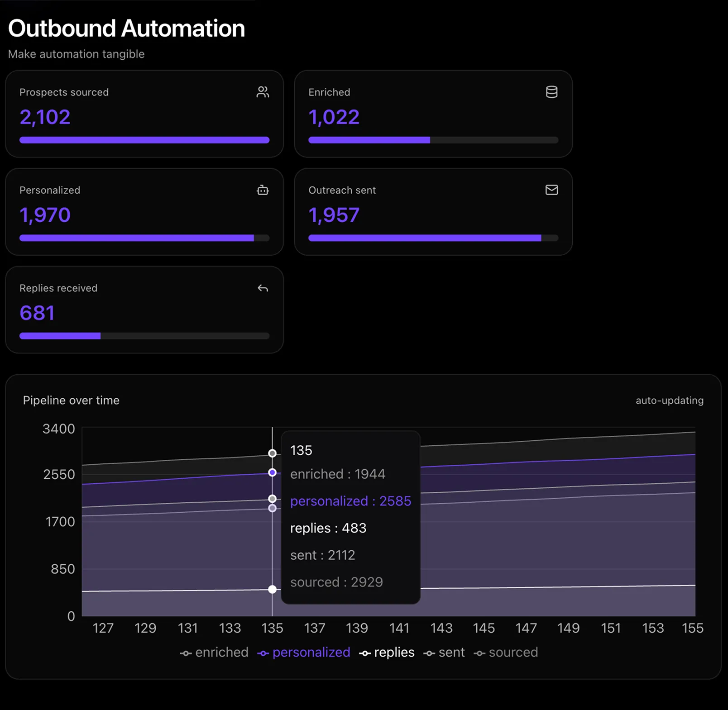Click the enriched legend marker dot

[186, 653]
